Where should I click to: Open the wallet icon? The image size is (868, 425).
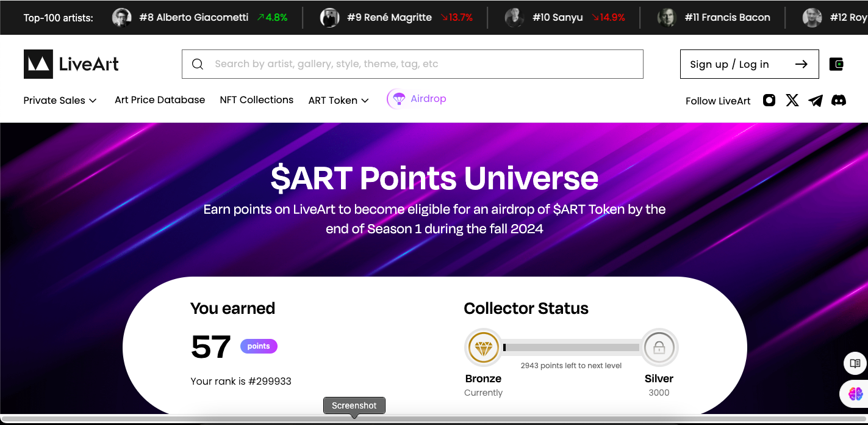(836, 64)
